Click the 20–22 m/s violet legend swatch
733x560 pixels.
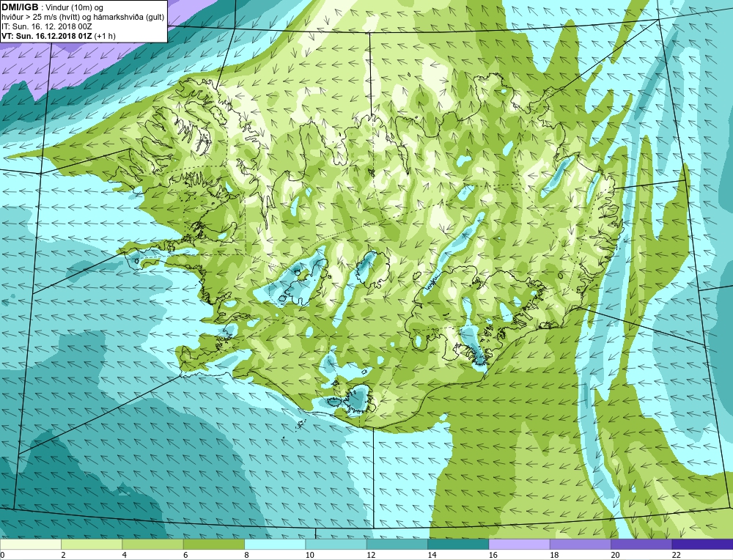[x=641, y=545]
